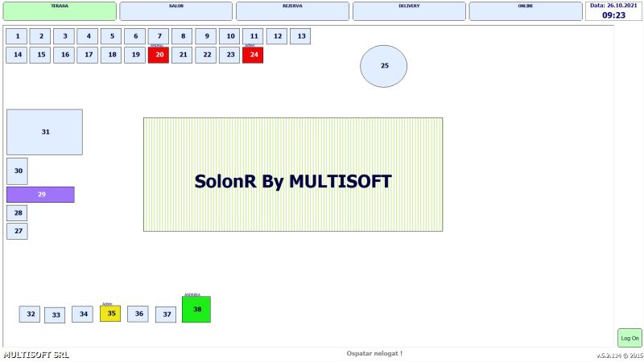Open the SALON tab
This screenshot has width=644, height=362.
tap(175, 11)
